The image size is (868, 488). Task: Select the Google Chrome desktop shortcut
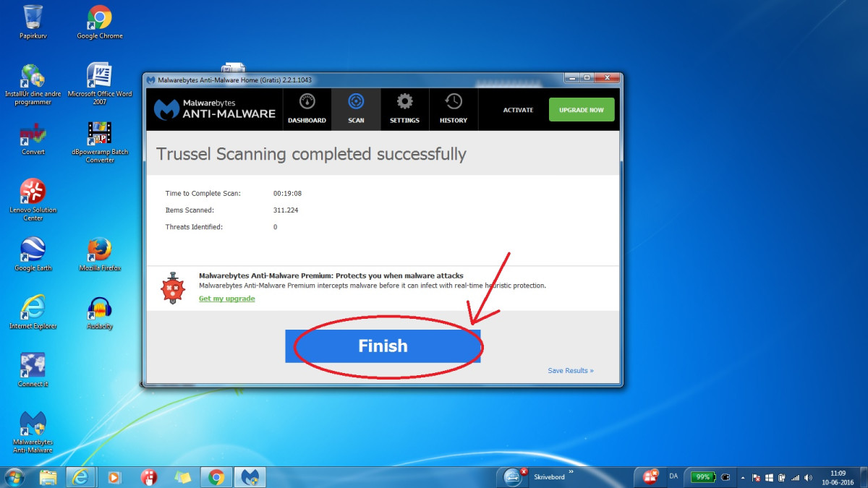pos(100,22)
